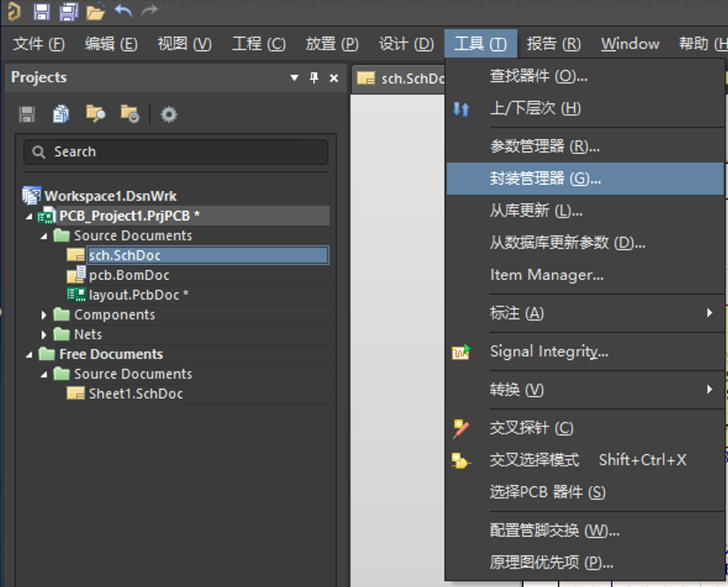The width and height of the screenshot is (728, 587).
Task: Open pcb.BomDoc in the project tree
Action: pos(129,275)
